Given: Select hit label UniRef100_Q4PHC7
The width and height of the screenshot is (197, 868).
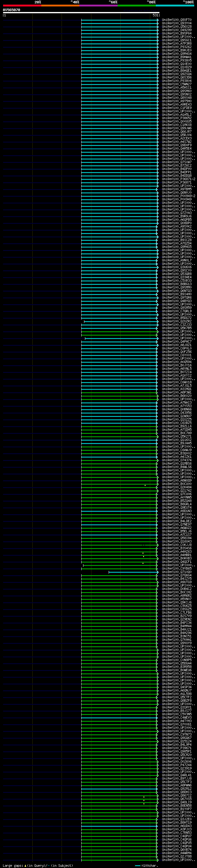Looking at the screenshot, I should pos(177,341).
